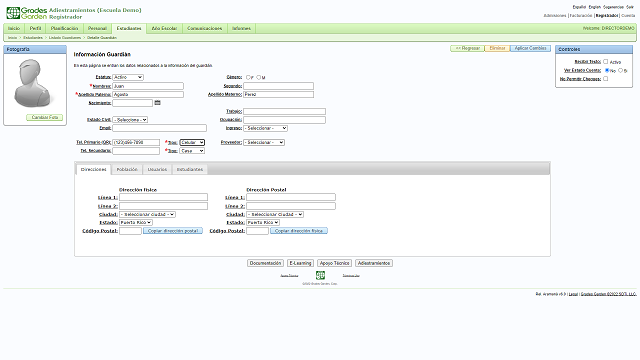The image size is (640, 360).
Task: Open physical address Ciudad dropdown
Action: coord(147,214)
